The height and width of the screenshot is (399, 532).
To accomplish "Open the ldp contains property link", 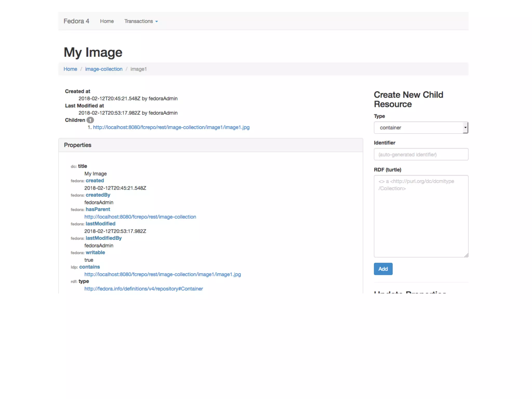I will point(89,267).
